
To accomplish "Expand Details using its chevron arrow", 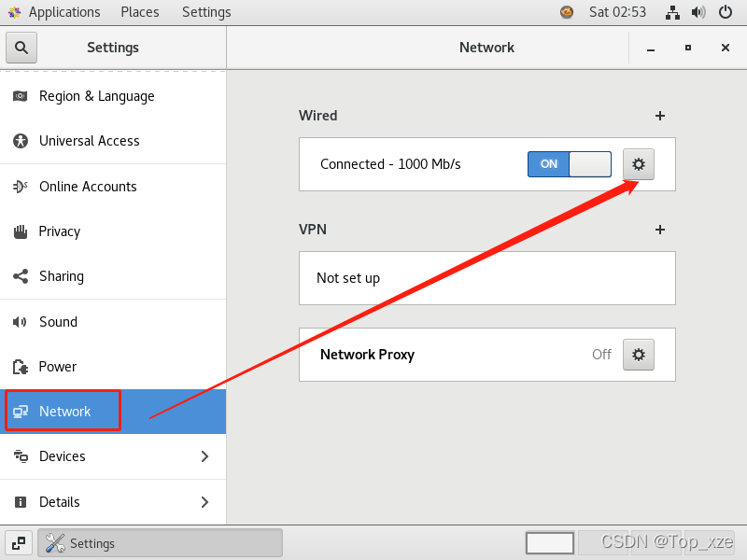I will tap(204, 502).
